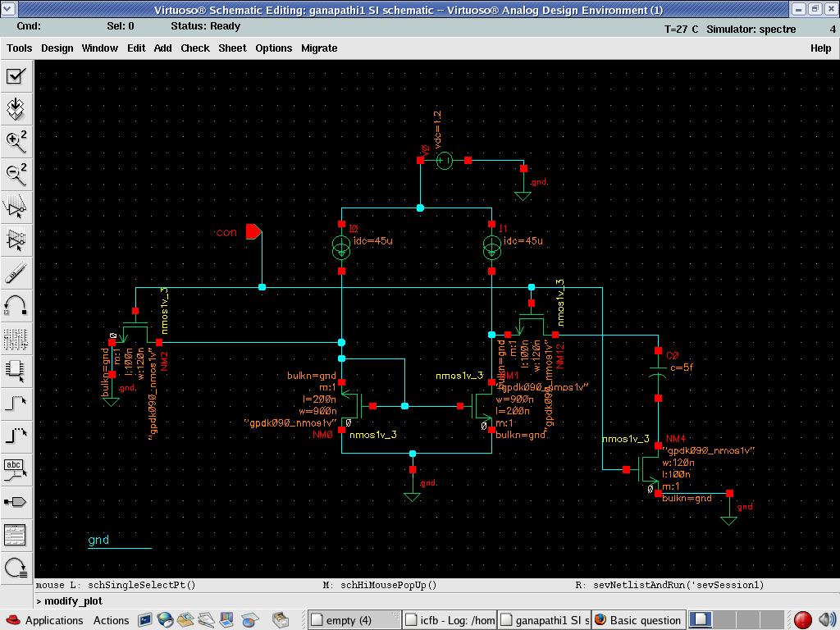
Task: Zoom in using the magnifier plus icon
Action: tap(16, 141)
